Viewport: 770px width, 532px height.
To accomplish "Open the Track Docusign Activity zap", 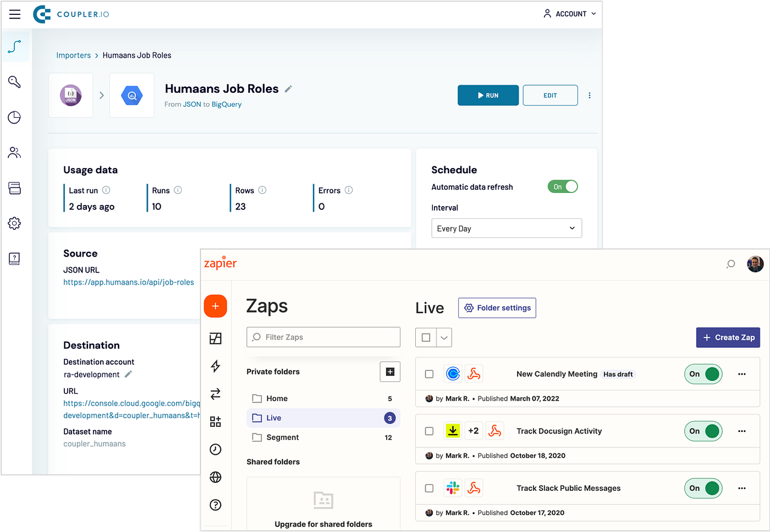I will 559,431.
